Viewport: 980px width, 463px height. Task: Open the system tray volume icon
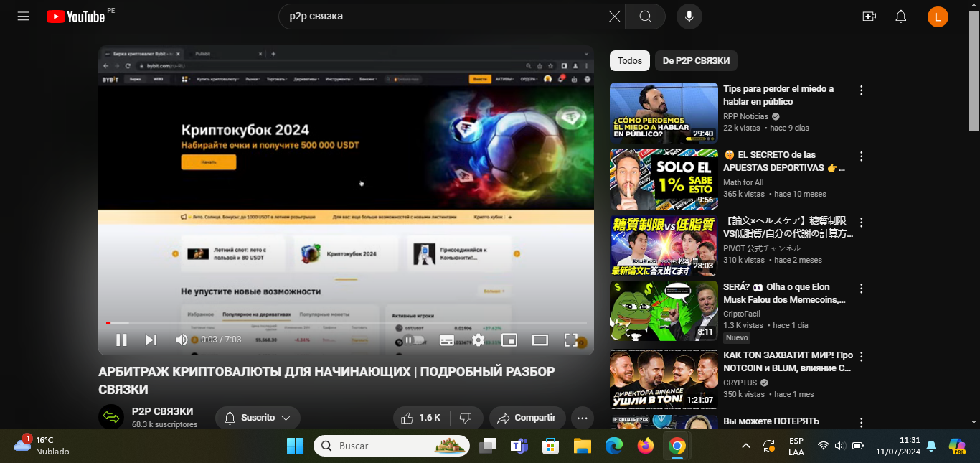[x=840, y=446]
